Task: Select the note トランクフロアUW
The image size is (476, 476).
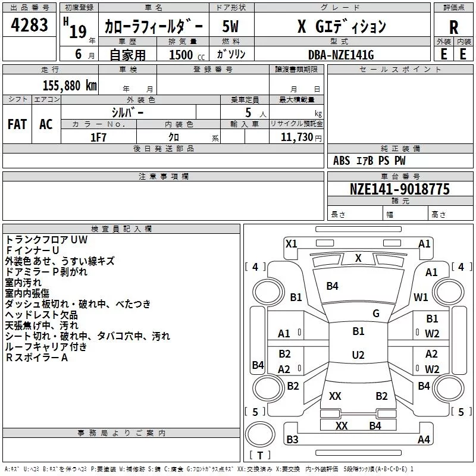Action: click(x=46, y=240)
